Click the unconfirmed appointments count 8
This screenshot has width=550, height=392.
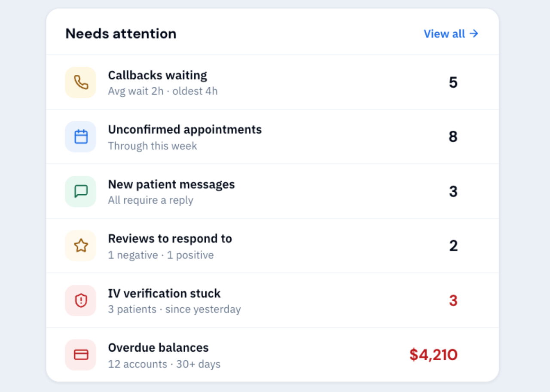(453, 137)
